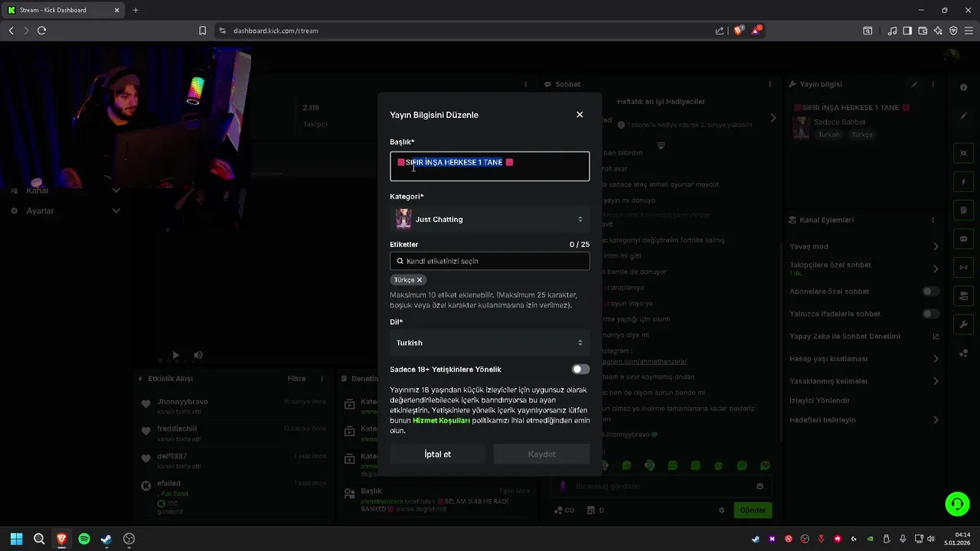Screen dimensions: 980x551
Task: Click the Brave Shields icon in address bar
Action: coord(738,31)
